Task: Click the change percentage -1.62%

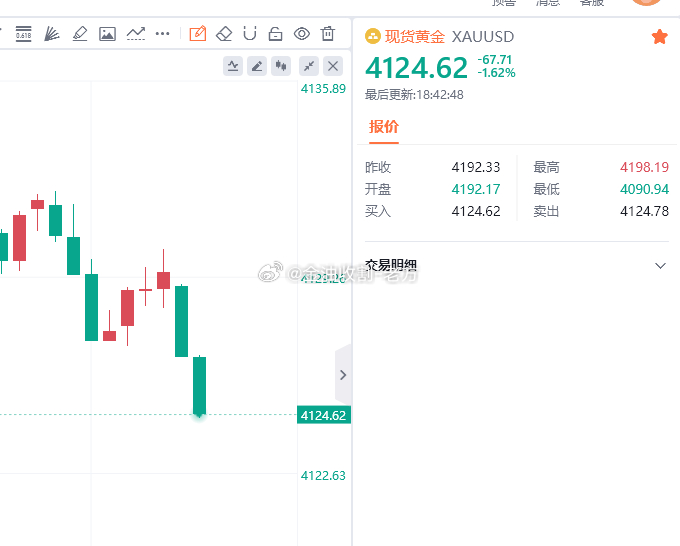Action: (x=496, y=72)
